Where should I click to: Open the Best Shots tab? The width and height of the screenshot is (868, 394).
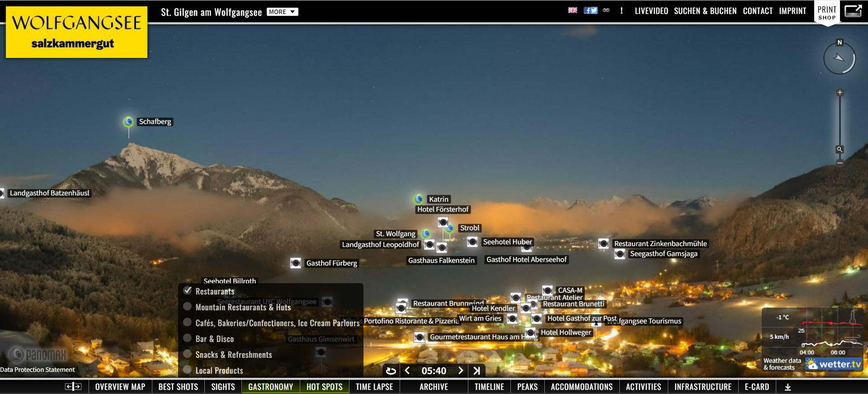point(178,387)
